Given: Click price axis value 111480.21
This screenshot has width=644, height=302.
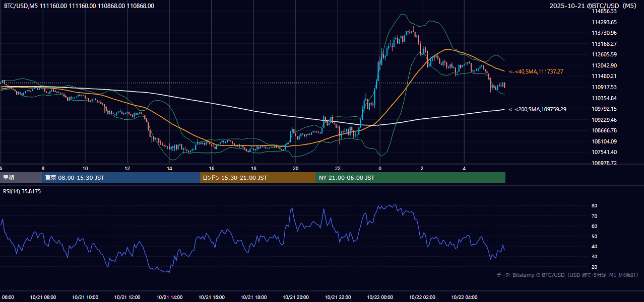Looking at the screenshot, I should point(604,76).
